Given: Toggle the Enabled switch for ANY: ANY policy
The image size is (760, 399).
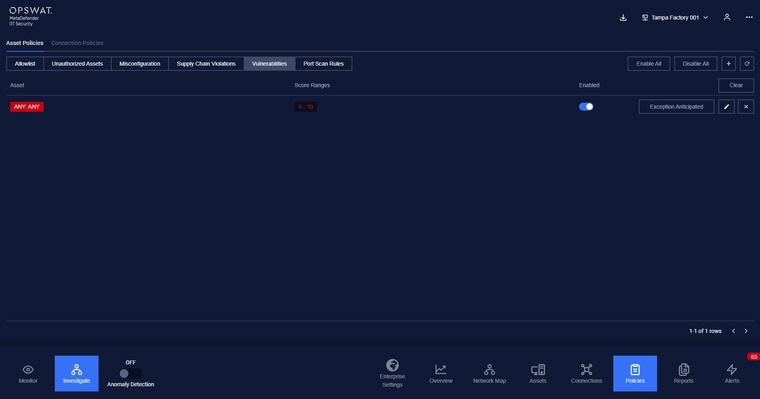Looking at the screenshot, I should 586,107.
